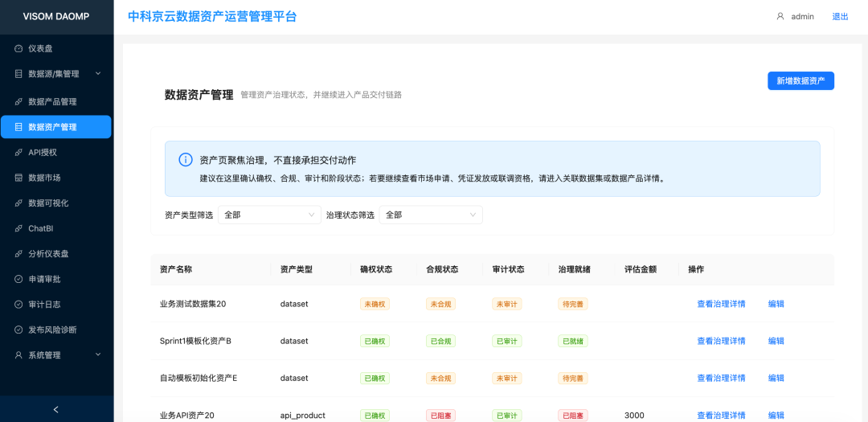The image size is (868, 422).
Task: Click the list icon beside 数据源/集管理
Action: point(18,74)
